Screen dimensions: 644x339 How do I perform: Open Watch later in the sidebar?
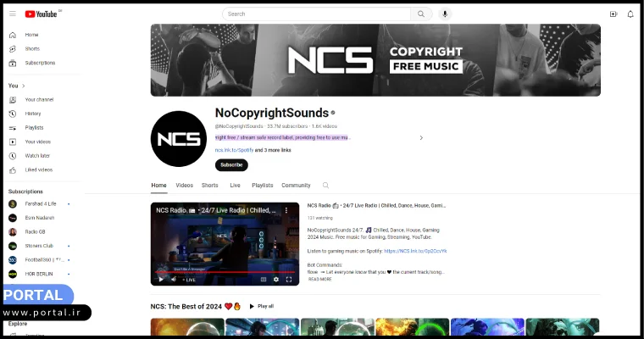click(x=37, y=156)
